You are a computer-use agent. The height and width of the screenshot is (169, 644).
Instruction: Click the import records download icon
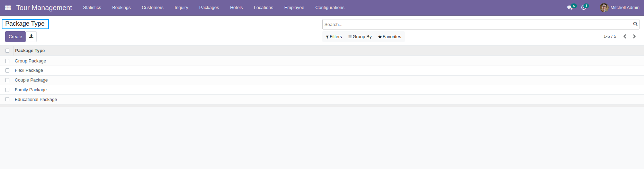click(x=31, y=36)
